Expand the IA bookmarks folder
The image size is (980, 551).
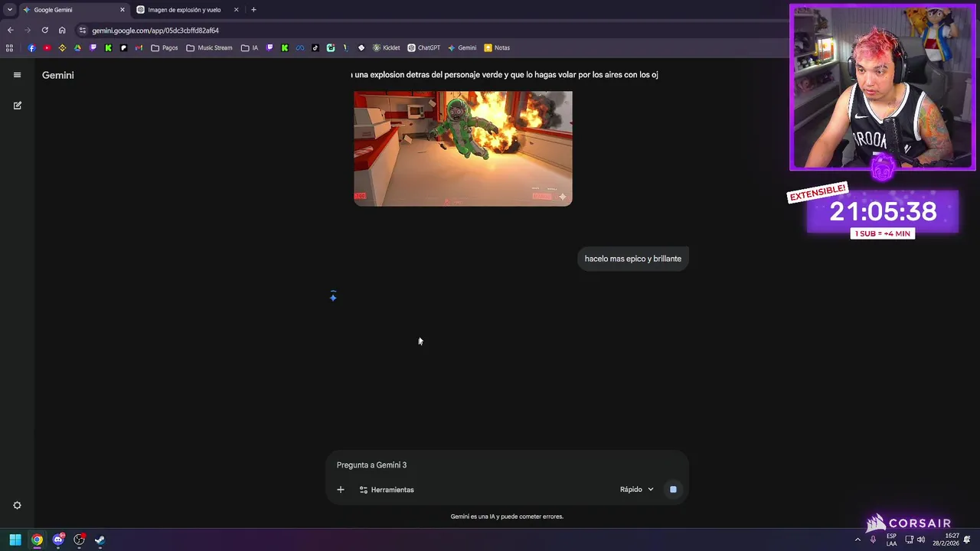pyautogui.click(x=250, y=47)
